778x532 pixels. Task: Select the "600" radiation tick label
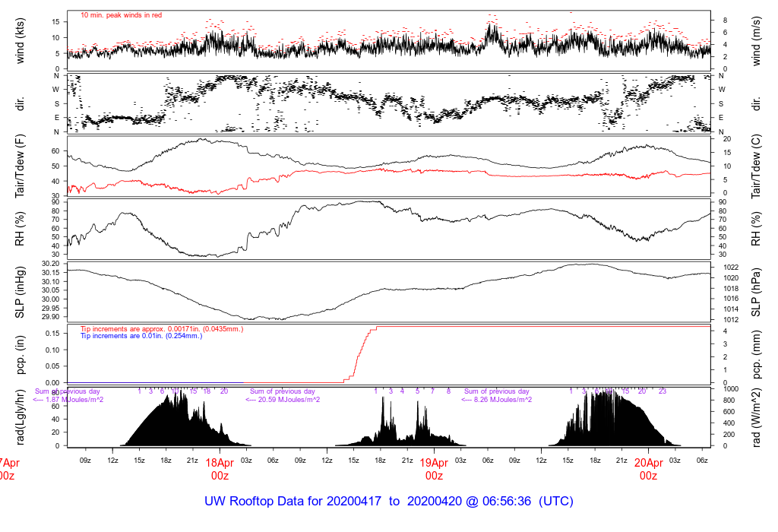(x=729, y=412)
